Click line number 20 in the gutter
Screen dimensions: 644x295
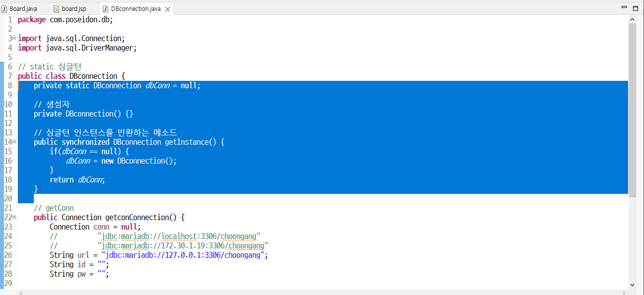coord(8,199)
